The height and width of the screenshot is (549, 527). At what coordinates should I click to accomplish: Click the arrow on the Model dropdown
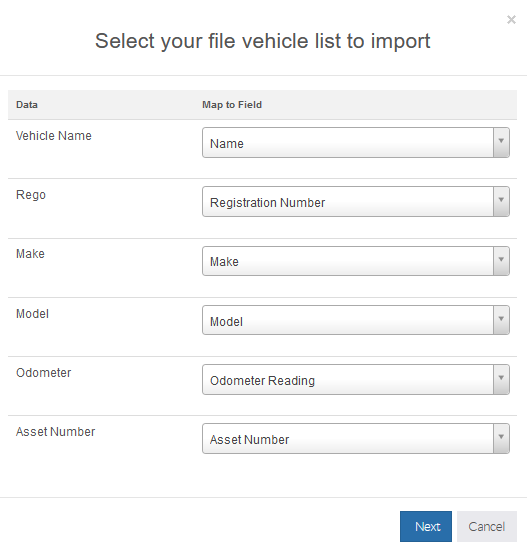[501, 320]
